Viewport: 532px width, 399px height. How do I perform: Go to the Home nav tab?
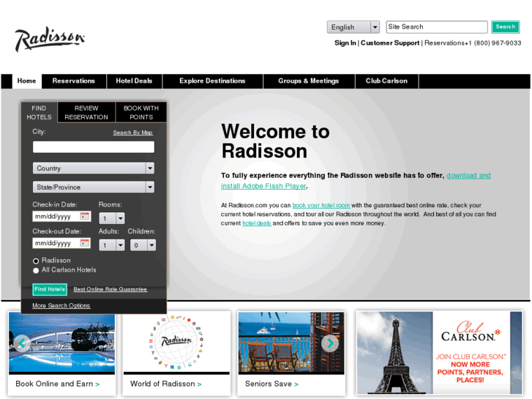[x=27, y=81]
